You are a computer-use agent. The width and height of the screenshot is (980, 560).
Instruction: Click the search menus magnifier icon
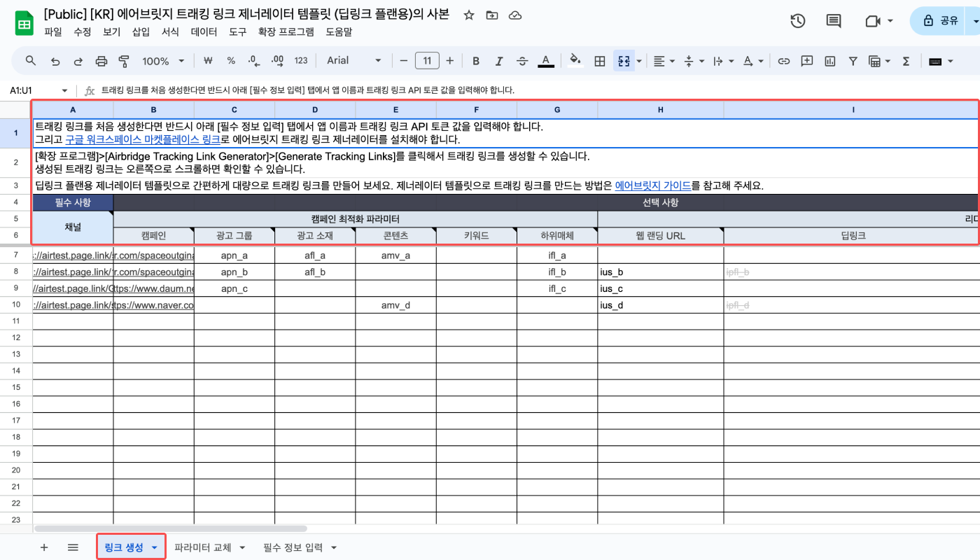(x=31, y=61)
